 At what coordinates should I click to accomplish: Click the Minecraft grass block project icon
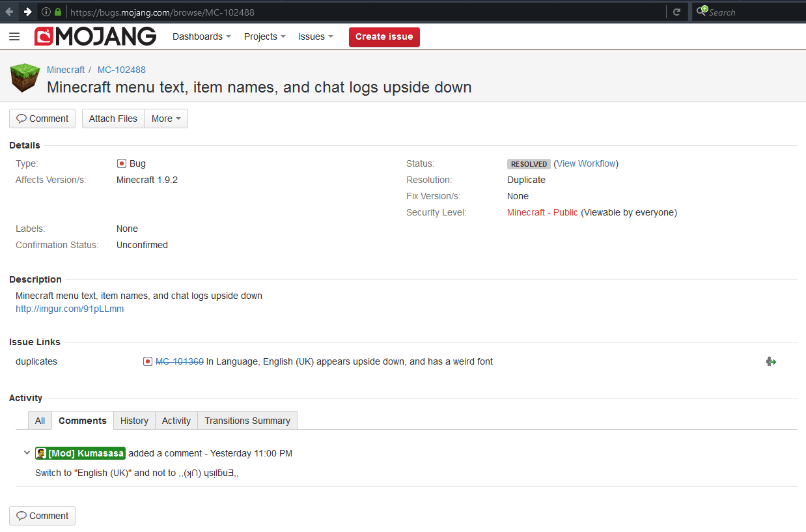25,78
